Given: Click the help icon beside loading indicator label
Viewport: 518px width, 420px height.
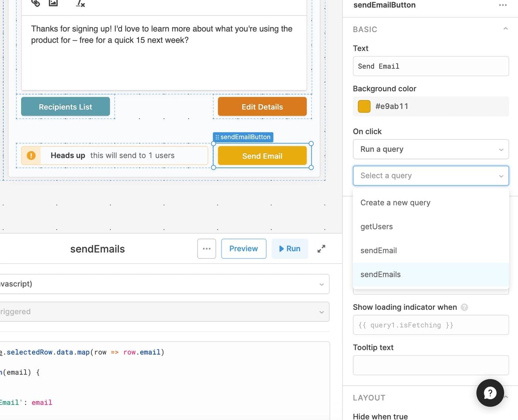Looking at the screenshot, I should tap(464, 307).
